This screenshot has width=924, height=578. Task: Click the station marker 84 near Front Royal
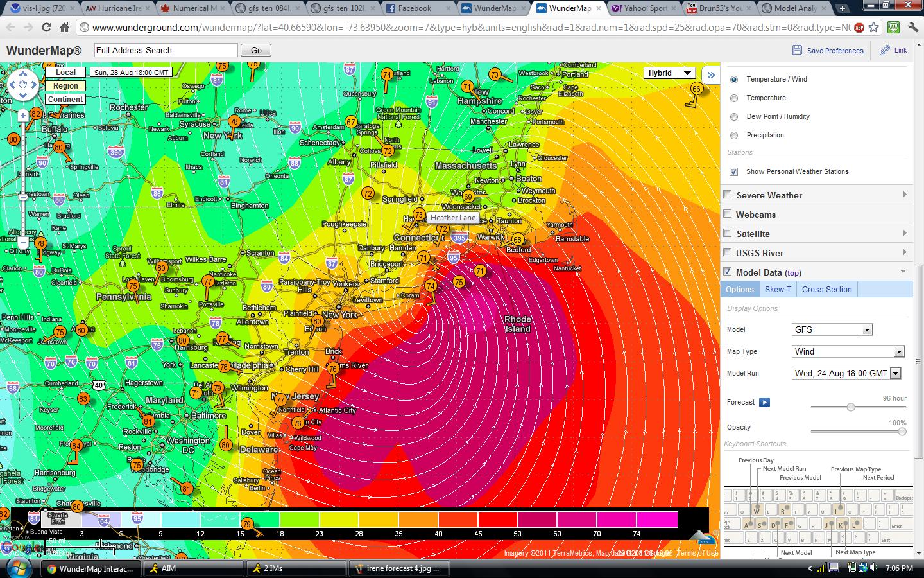click(x=76, y=446)
